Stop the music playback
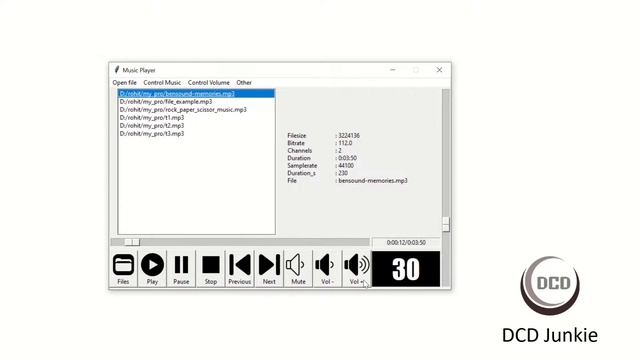The width and height of the screenshot is (640, 360). coord(211,269)
